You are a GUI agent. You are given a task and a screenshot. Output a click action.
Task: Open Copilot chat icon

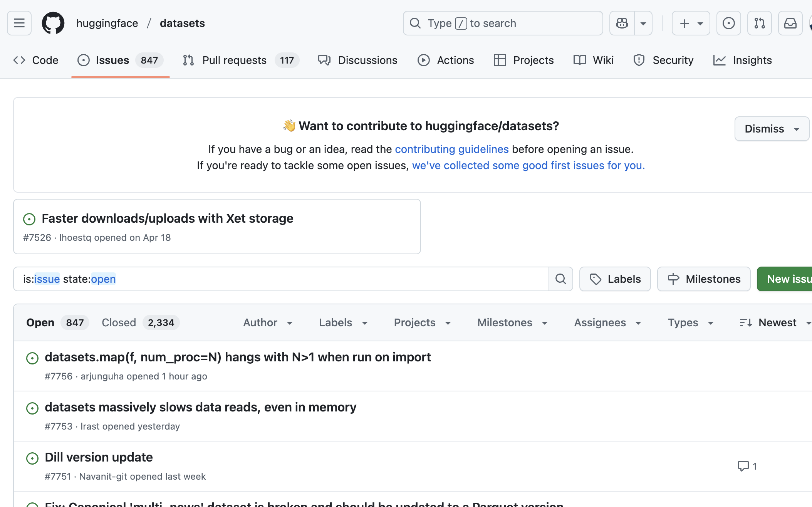coord(622,23)
